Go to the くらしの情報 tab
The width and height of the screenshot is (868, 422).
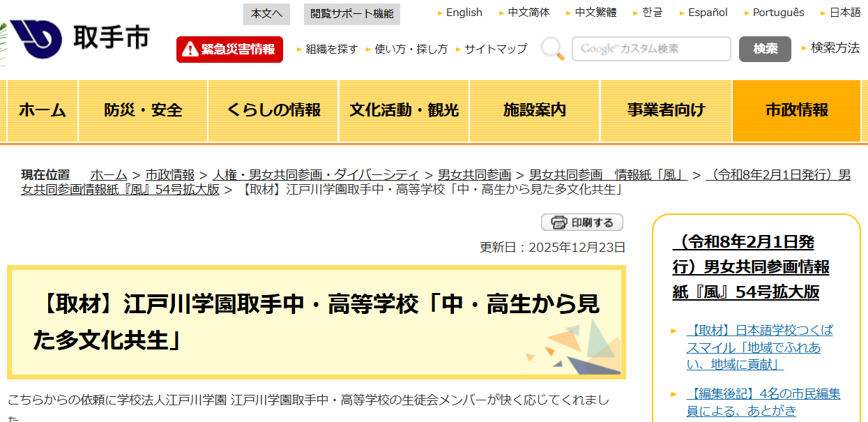click(273, 110)
